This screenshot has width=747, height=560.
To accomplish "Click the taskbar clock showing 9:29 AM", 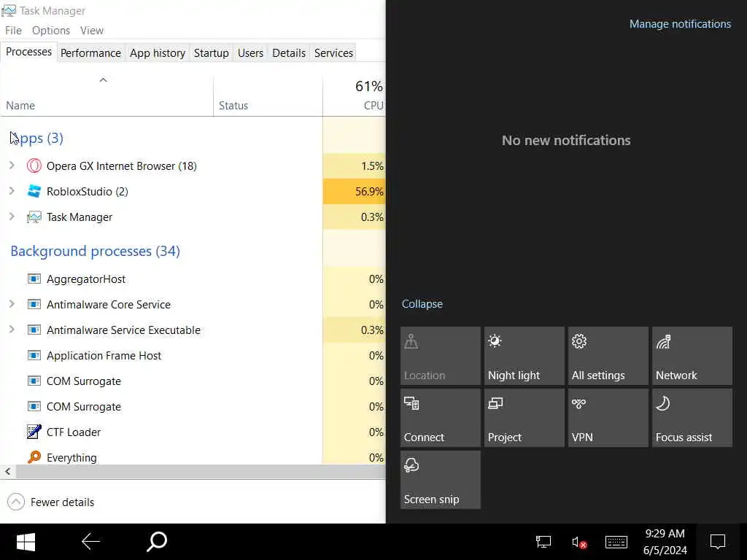I will [665, 542].
